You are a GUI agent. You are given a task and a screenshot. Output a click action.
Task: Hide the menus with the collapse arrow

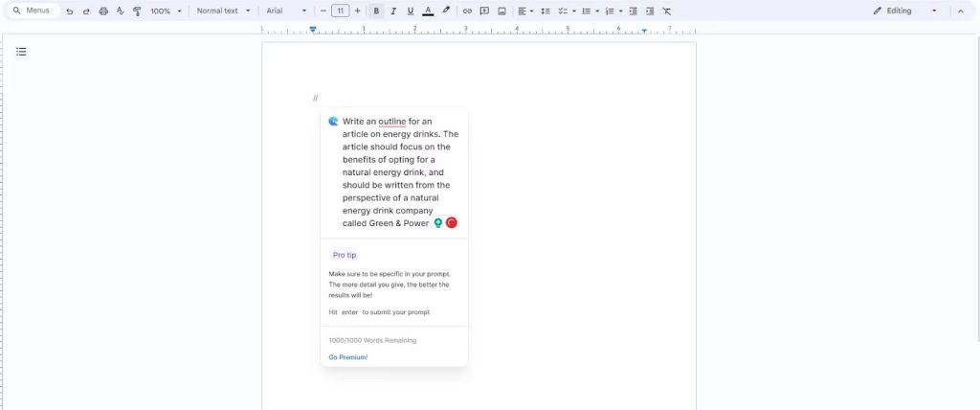(961, 11)
